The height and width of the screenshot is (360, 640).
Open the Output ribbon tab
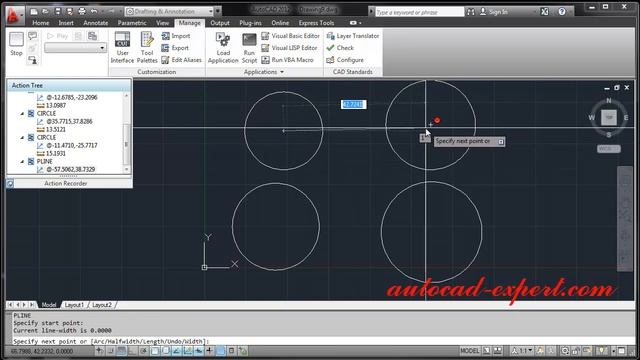click(220, 23)
